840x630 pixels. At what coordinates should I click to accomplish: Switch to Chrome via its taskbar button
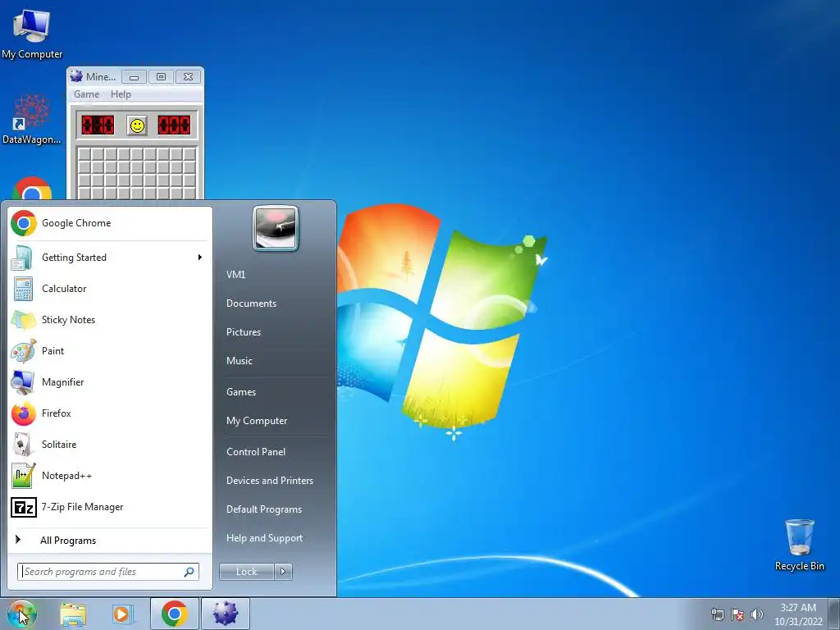[x=174, y=614]
